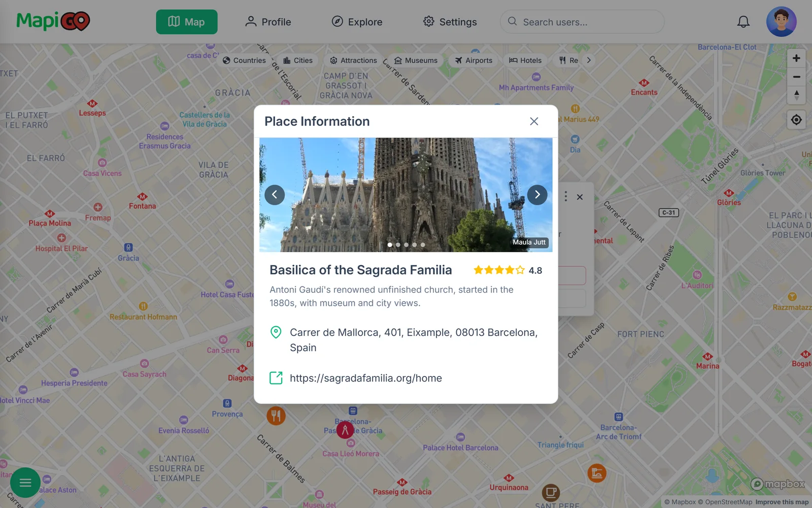
Task: Filter map by Countries
Action: point(244,60)
